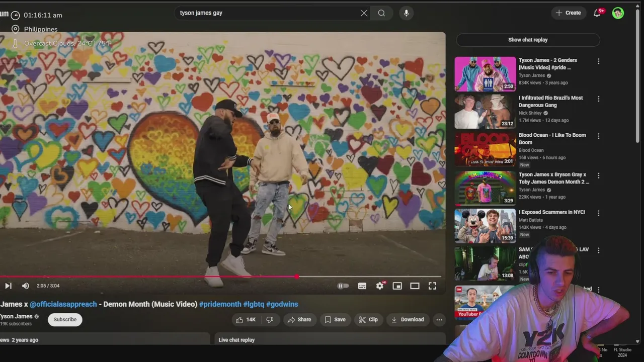Enter full screen mode

click(432, 286)
